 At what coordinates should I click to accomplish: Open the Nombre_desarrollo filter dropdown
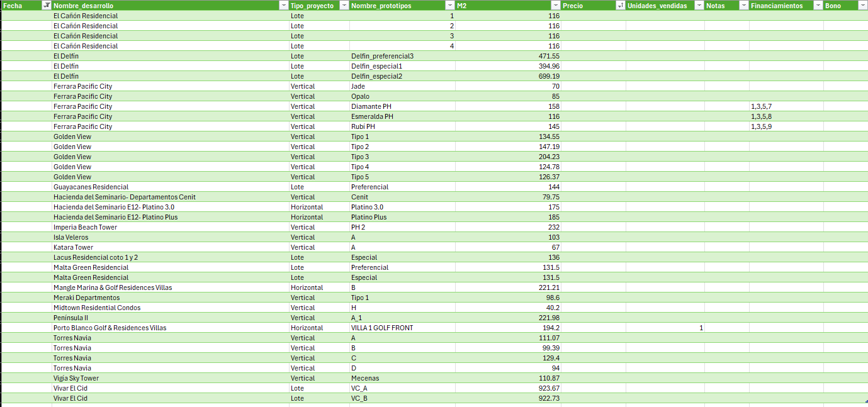(283, 6)
